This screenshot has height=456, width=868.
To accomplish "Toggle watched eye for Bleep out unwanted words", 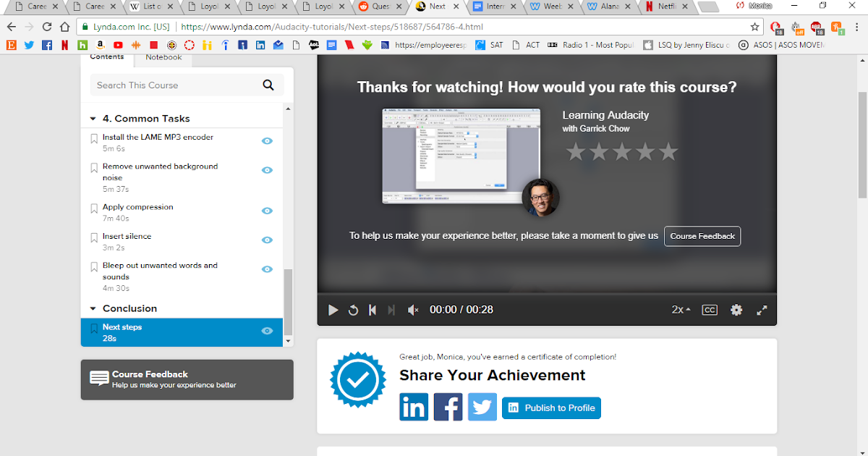I will point(267,269).
